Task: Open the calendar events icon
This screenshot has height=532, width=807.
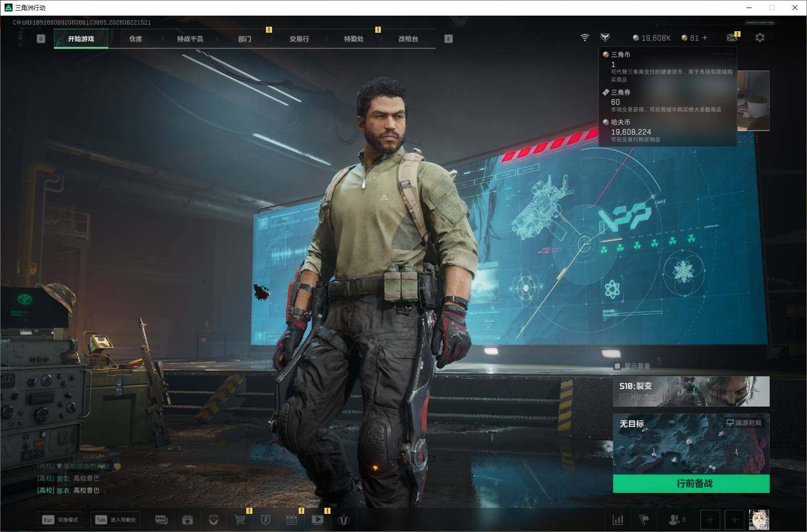Action: pos(291,520)
